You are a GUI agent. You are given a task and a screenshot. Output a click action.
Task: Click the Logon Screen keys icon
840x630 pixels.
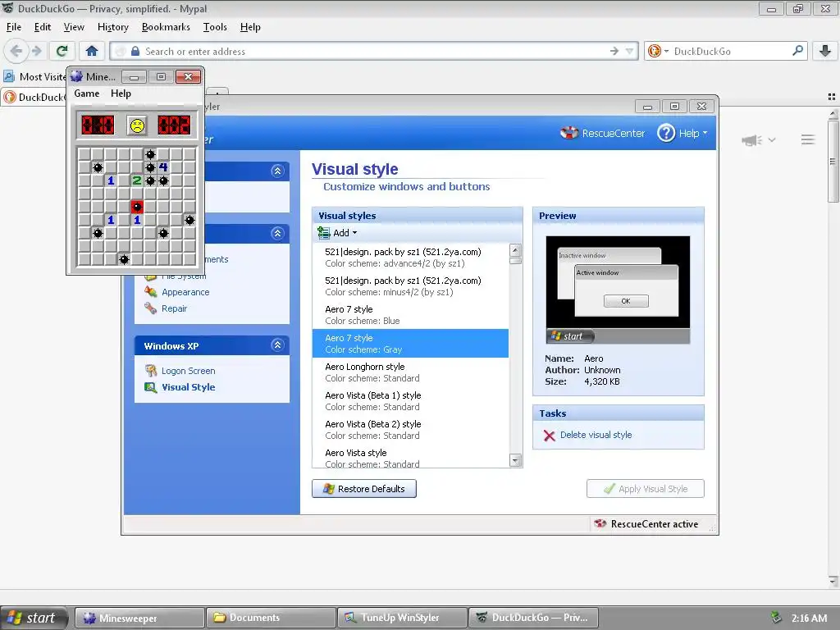point(151,370)
